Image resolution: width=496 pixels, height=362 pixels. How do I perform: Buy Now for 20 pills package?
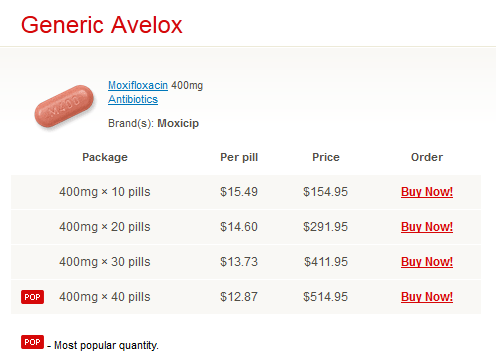[x=427, y=227]
